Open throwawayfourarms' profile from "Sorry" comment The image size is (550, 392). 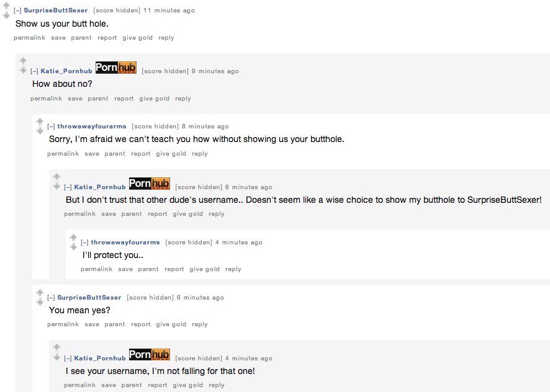91,127
